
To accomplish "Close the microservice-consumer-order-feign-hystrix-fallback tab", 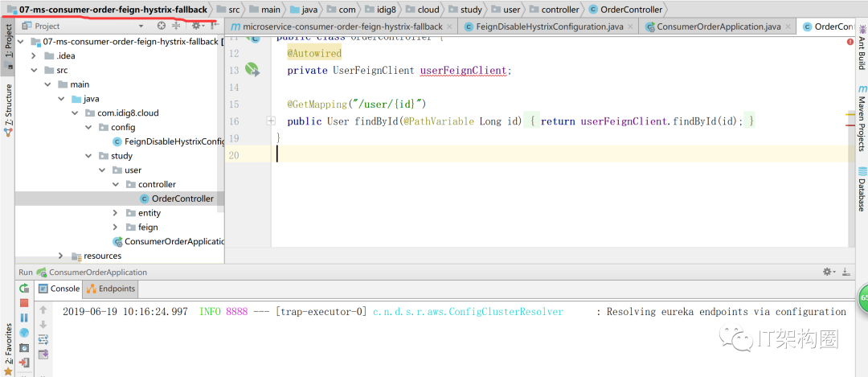I will pyautogui.click(x=449, y=27).
